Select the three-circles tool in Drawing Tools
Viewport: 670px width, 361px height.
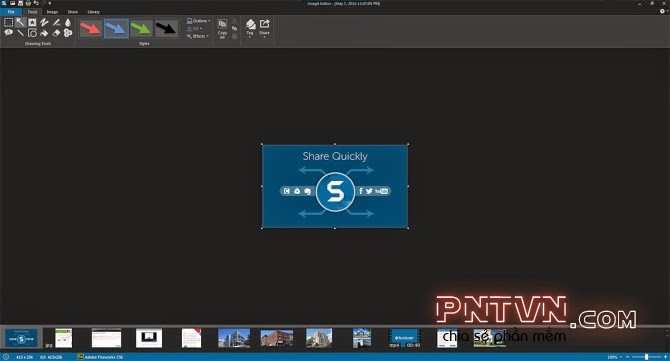point(68,33)
